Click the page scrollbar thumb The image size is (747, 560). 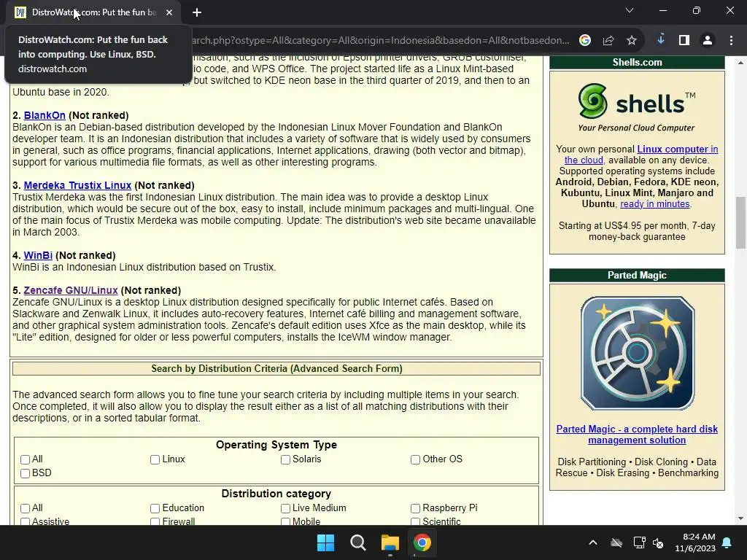740,222
